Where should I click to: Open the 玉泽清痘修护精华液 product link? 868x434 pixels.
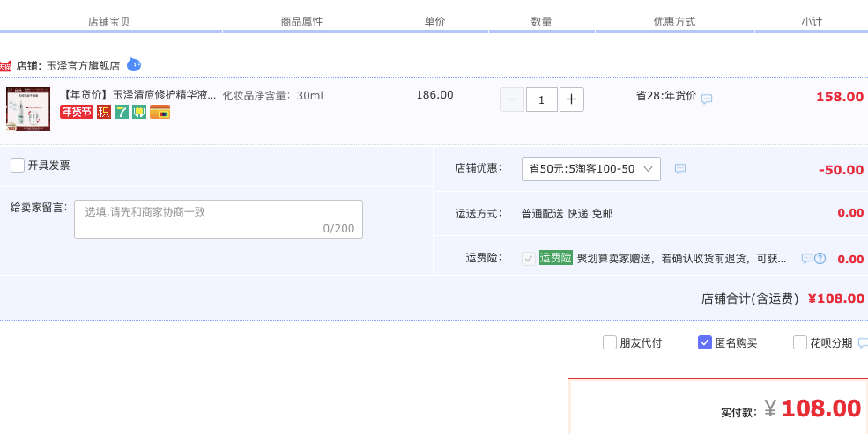point(137,95)
